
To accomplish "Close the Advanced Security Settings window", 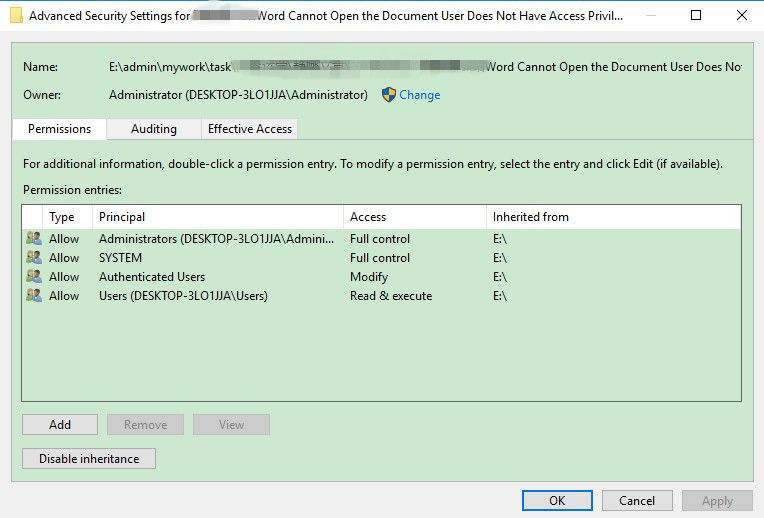I will pyautogui.click(x=742, y=15).
